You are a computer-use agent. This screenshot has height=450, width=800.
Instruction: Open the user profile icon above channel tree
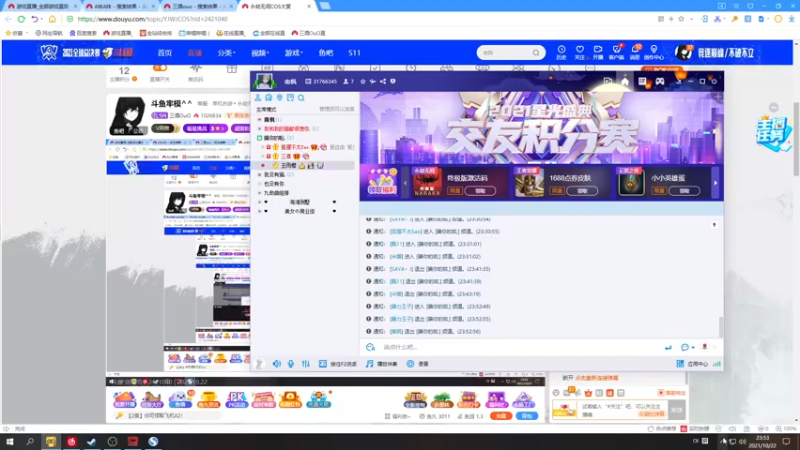tap(258, 97)
